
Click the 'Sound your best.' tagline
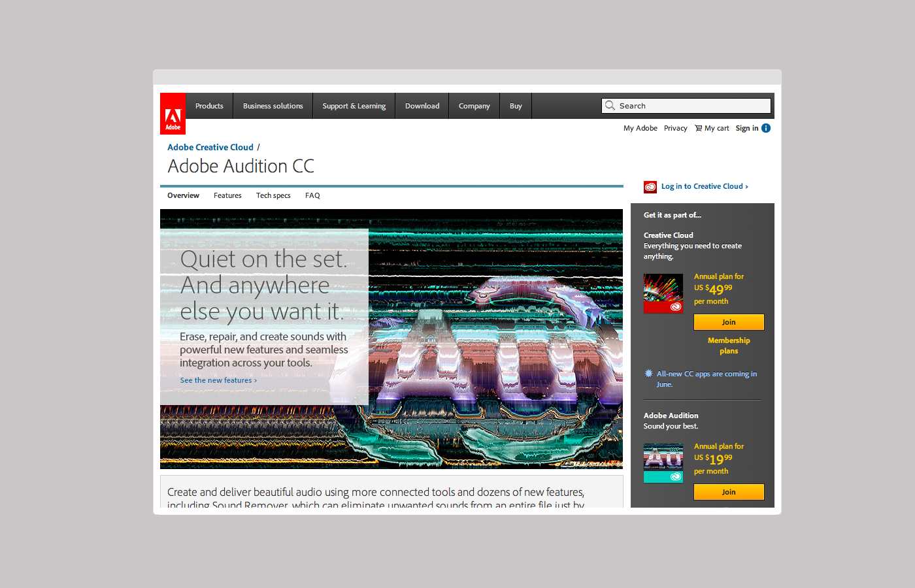coord(671,426)
